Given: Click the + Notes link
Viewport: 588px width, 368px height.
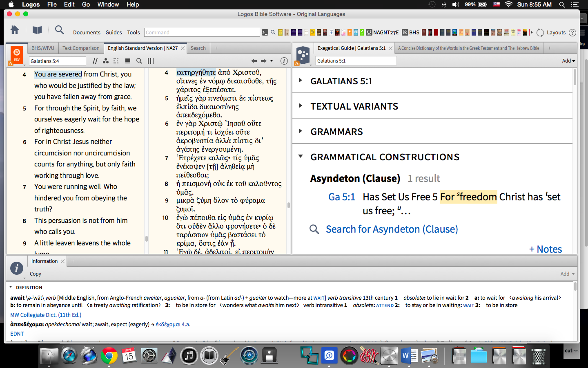Looking at the screenshot, I should point(546,249).
